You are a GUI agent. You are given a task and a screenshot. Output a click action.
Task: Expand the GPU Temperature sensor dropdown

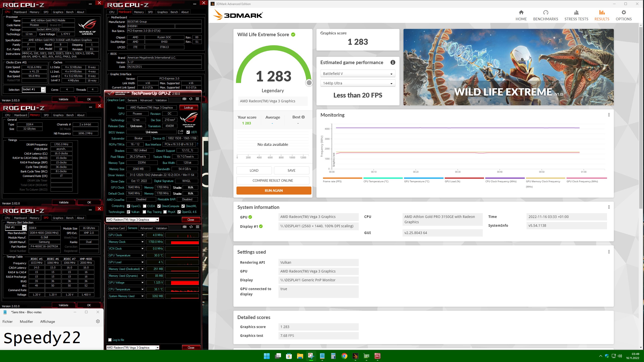point(142,255)
